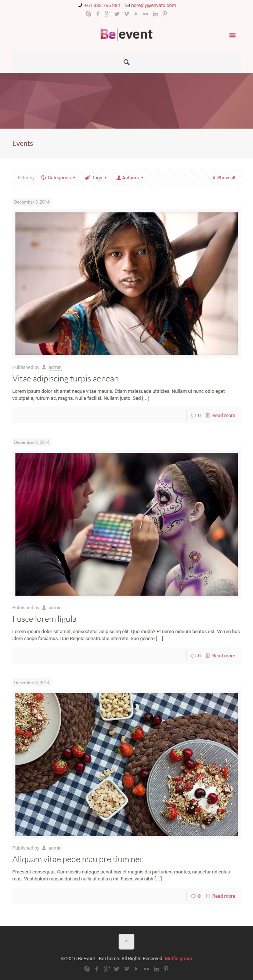Open the face painting post thumbnail

click(x=126, y=524)
